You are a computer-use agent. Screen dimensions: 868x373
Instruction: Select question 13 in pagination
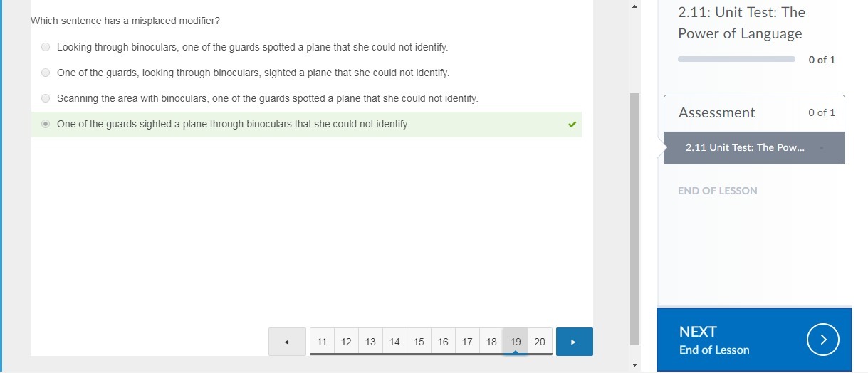tap(370, 342)
